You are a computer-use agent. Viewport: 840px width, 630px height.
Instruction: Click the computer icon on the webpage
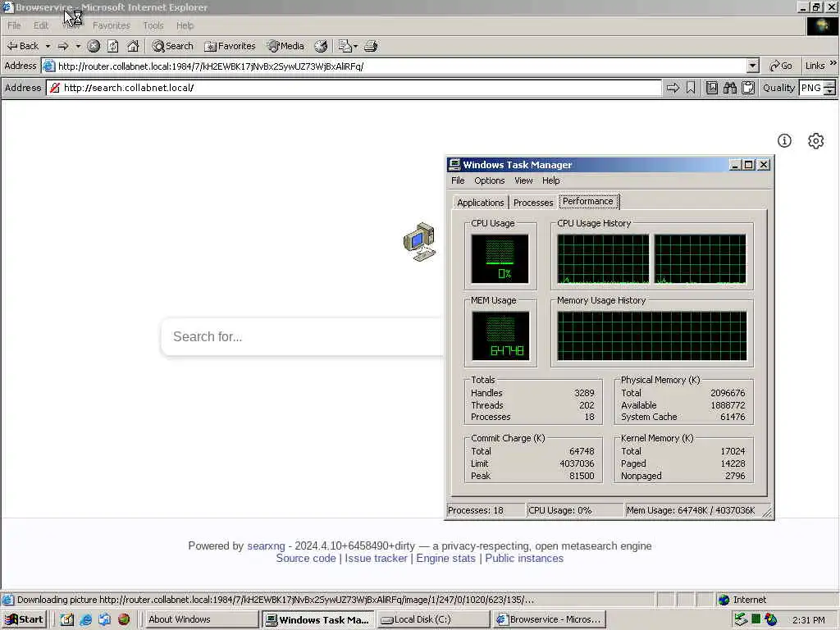click(x=419, y=242)
